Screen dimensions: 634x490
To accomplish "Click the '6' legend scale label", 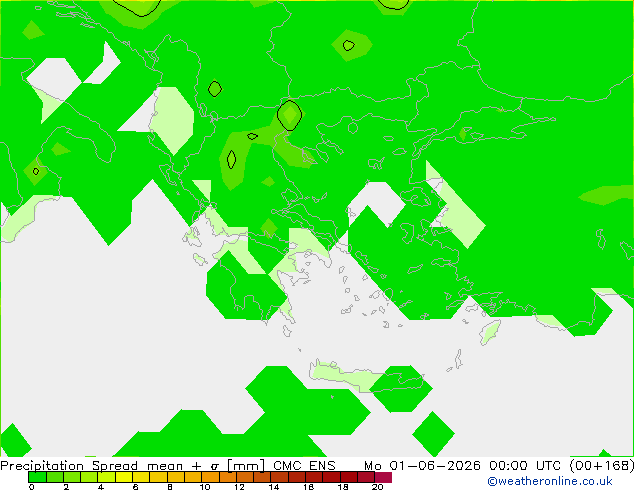I will point(135,487).
